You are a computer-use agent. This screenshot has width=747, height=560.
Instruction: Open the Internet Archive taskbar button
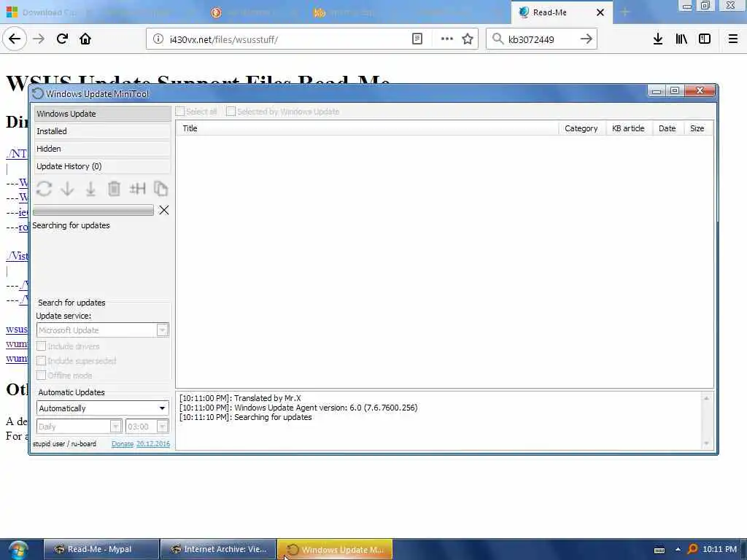click(218, 550)
